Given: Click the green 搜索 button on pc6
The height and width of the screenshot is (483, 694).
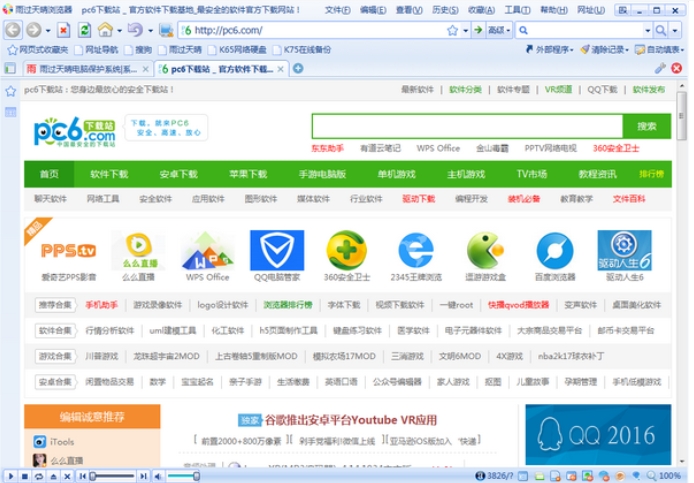Looking at the screenshot, I should tap(647, 127).
